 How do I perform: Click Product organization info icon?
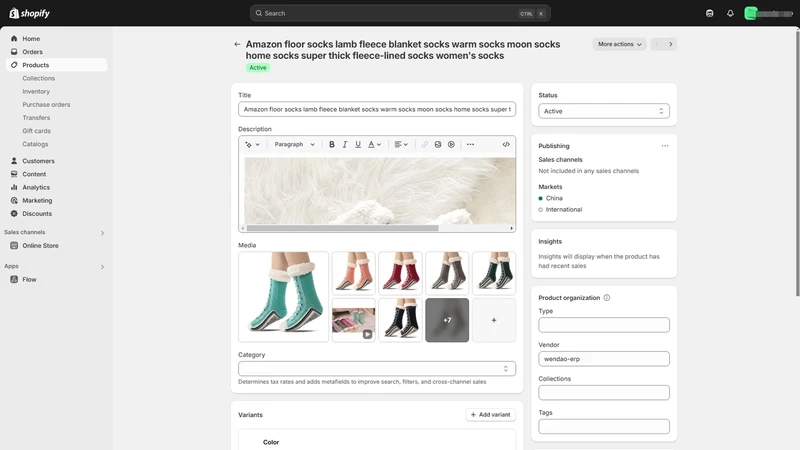(607, 298)
